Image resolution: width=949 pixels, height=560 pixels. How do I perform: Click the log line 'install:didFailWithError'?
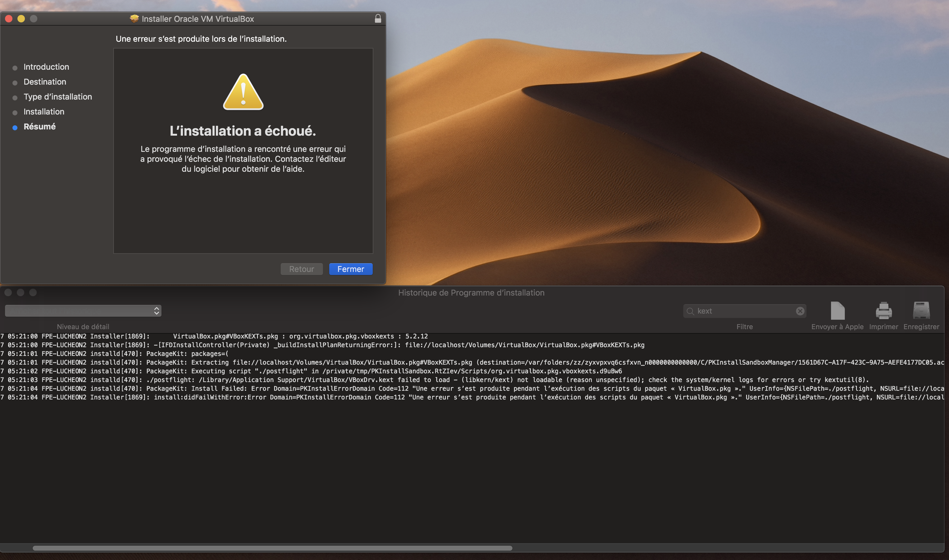point(472,397)
